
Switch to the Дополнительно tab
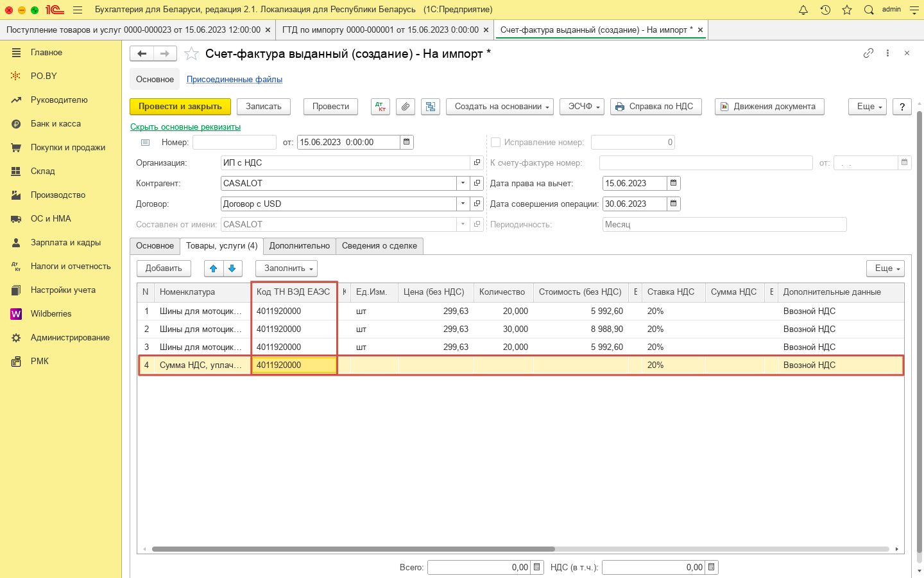[300, 246]
